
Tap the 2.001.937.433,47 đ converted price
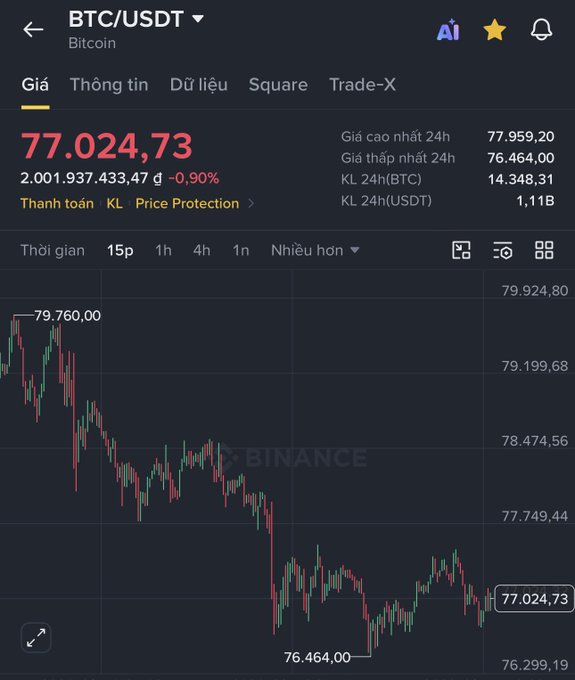click(x=91, y=178)
